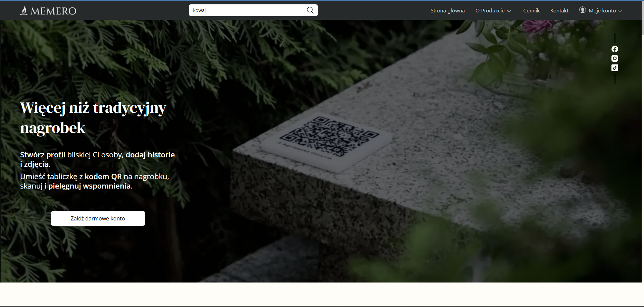
Task: Click the heading Więcej niż tradycyjny nagrobek
Action: (x=93, y=118)
